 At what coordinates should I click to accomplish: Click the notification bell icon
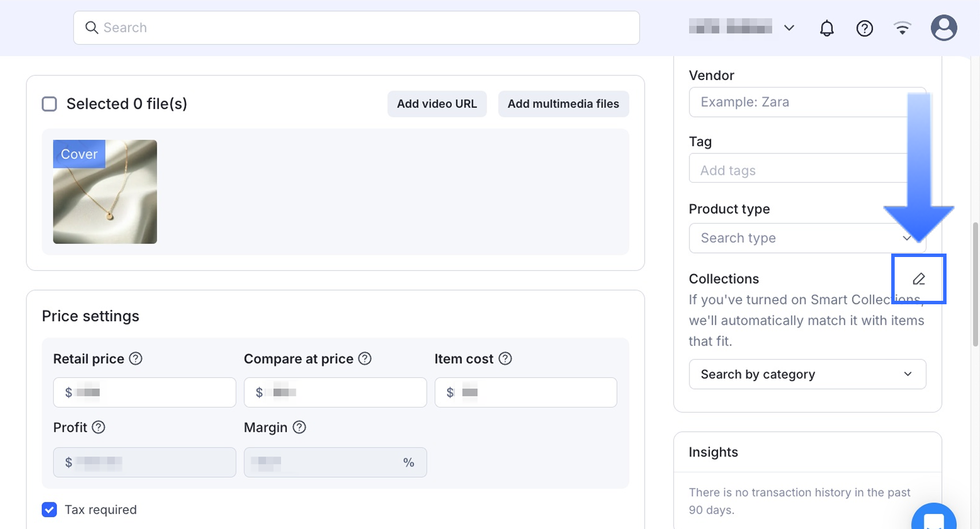(x=827, y=28)
